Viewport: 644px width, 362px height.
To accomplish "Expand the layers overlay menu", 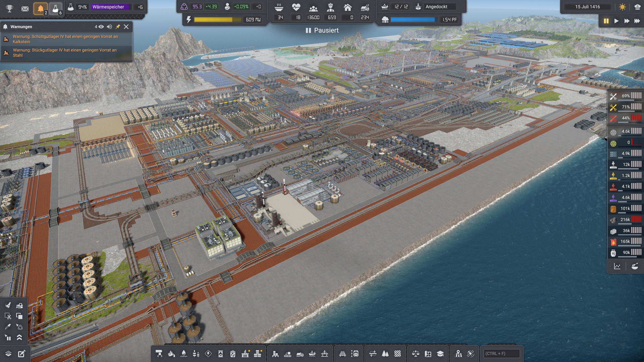I will [8, 354].
